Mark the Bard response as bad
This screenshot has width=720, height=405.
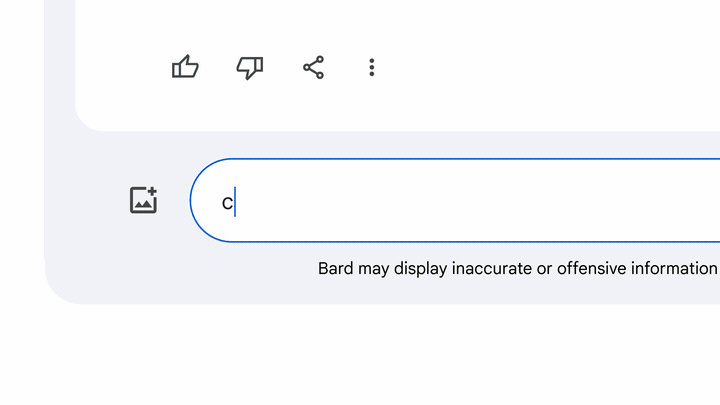click(x=250, y=68)
